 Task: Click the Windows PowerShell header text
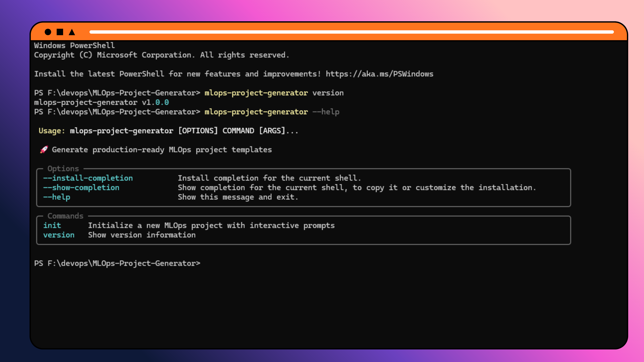click(x=74, y=45)
